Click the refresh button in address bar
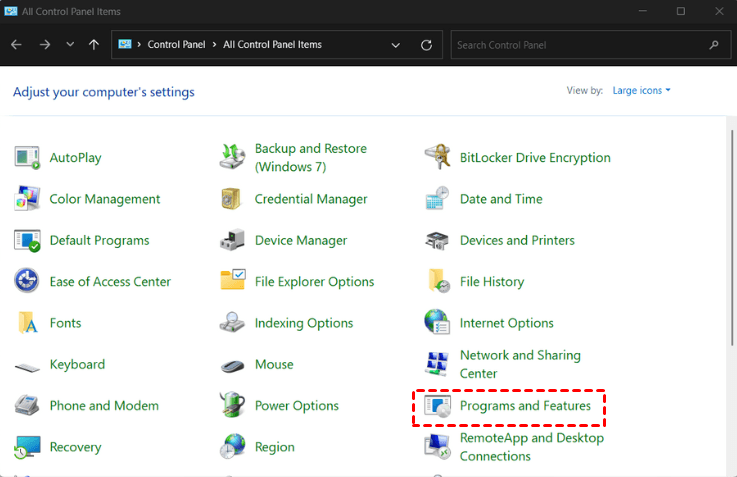The width and height of the screenshot is (737, 477). (x=427, y=45)
